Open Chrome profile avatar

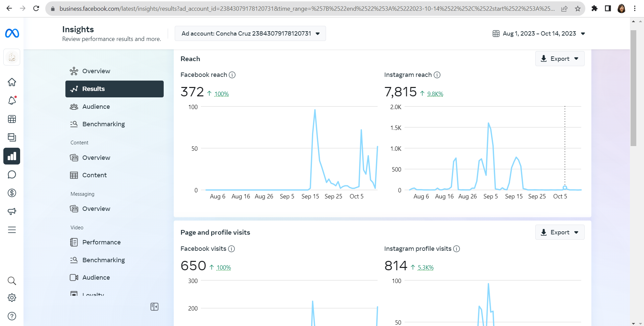point(621,8)
